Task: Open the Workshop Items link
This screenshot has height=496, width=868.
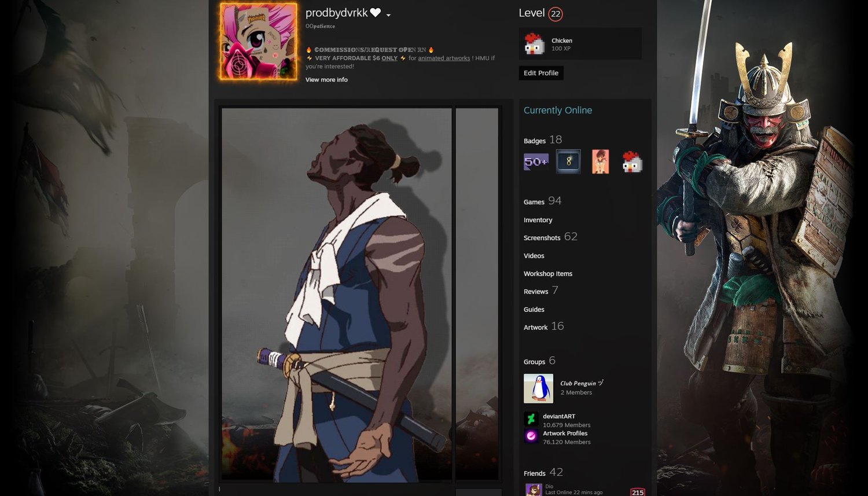Action: click(548, 274)
